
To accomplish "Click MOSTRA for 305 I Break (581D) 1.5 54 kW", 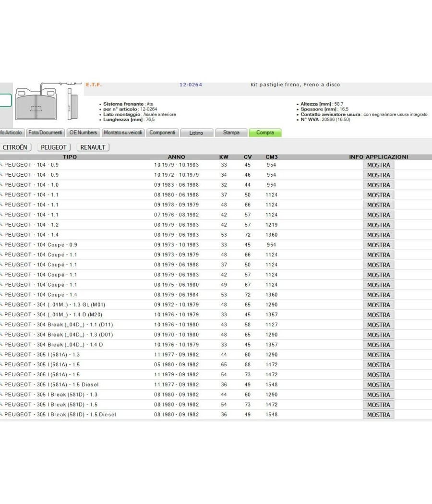I will point(379,405).
